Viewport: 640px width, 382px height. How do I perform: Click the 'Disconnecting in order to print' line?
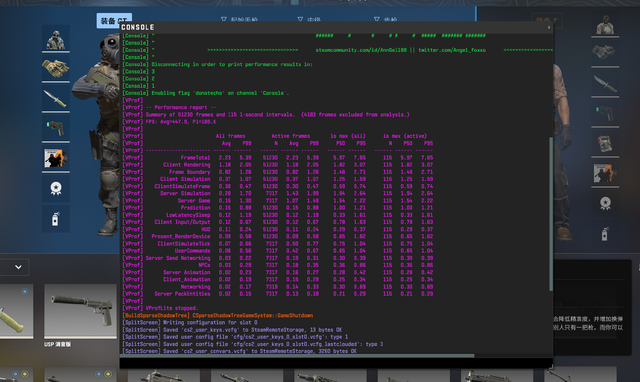218,64
